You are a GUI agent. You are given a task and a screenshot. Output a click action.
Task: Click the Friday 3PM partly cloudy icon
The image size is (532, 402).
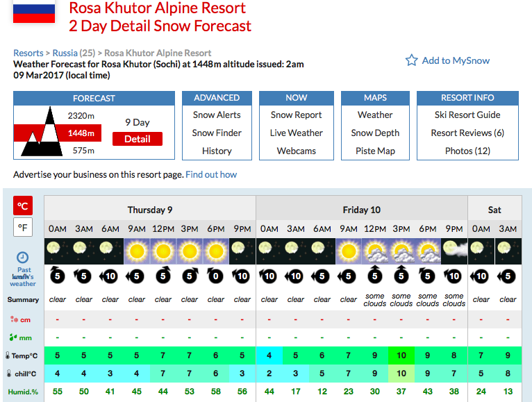click(401, 251)
